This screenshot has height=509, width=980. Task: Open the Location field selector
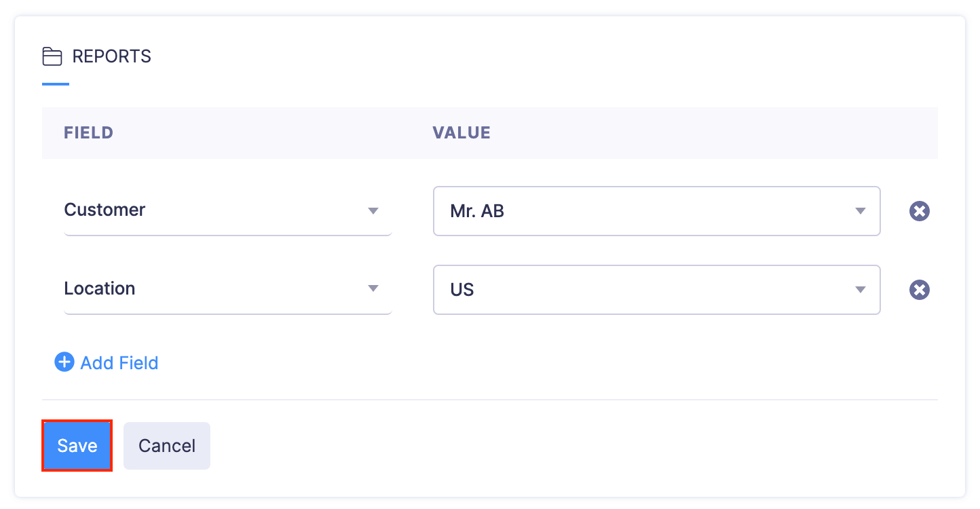point(217,289)
